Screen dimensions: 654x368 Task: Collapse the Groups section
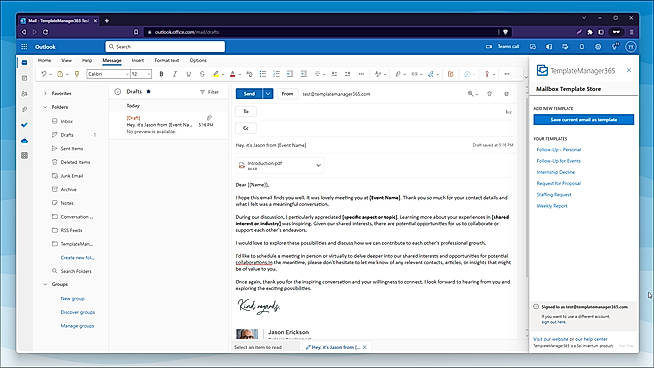pyautogui.click(x=45, y=284)
